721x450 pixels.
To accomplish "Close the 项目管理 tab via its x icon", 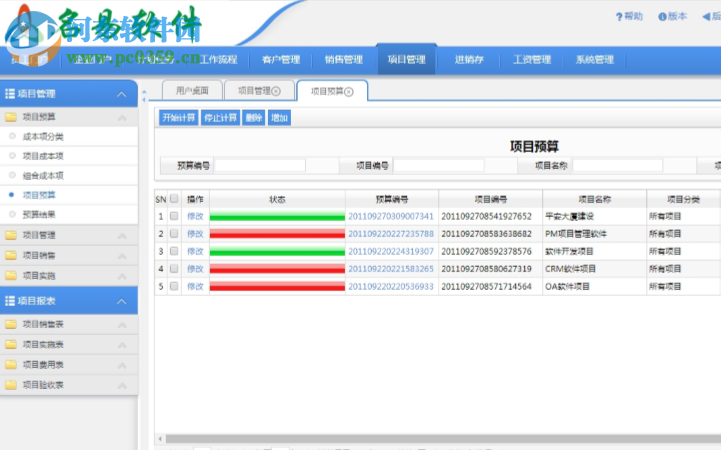I will 276,91.
